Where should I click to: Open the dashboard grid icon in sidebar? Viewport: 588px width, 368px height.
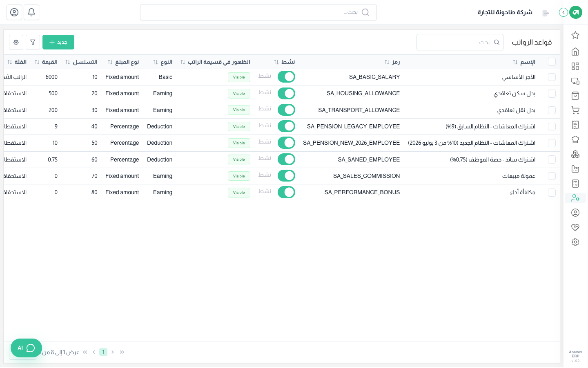[575, 66]
